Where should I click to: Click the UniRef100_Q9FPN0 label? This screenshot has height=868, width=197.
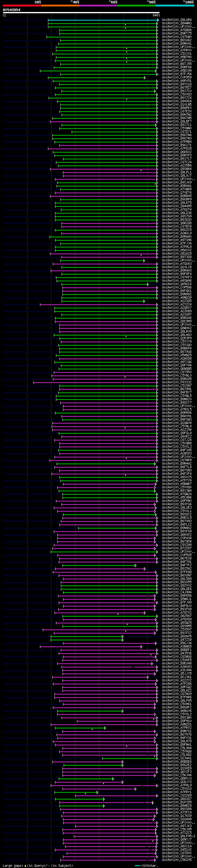tap(176, 501)
